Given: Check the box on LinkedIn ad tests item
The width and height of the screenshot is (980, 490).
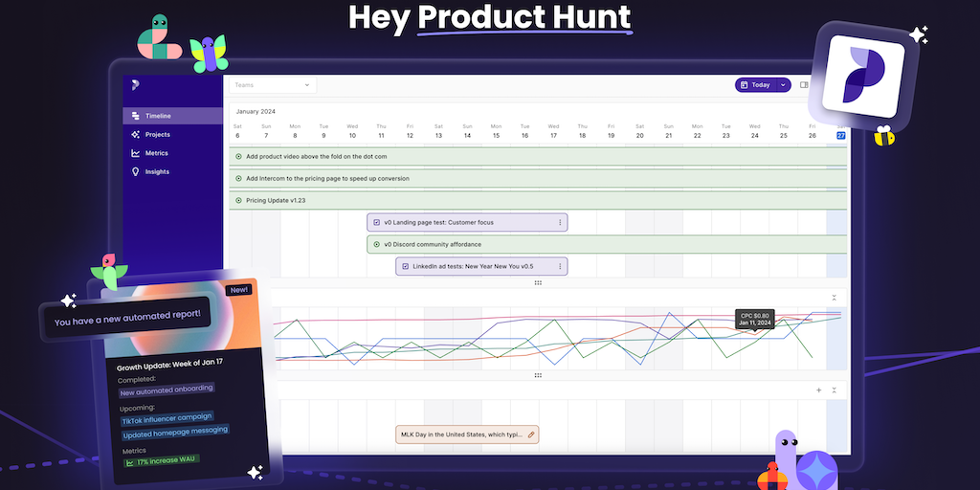Looking at the screenshot, I should pyautogui.click(x=406, y=266).
